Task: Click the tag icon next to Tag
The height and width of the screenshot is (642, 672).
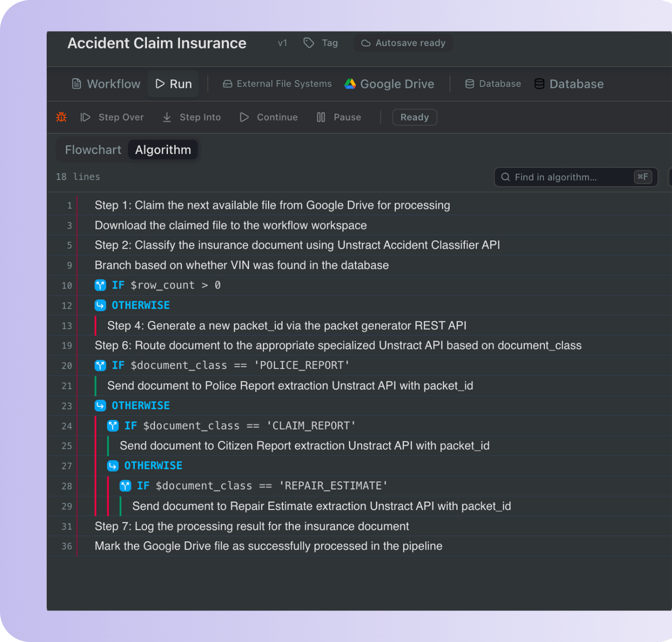Action: 309,43
